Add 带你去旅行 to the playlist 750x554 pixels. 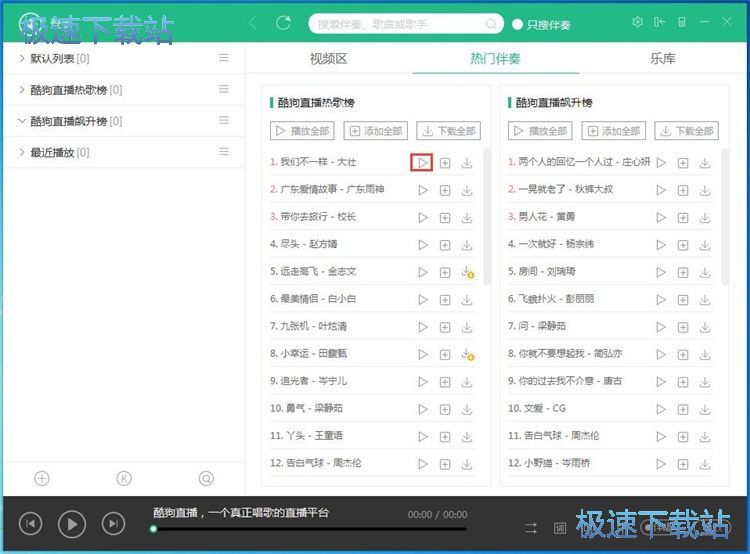[x=445, y=217]
